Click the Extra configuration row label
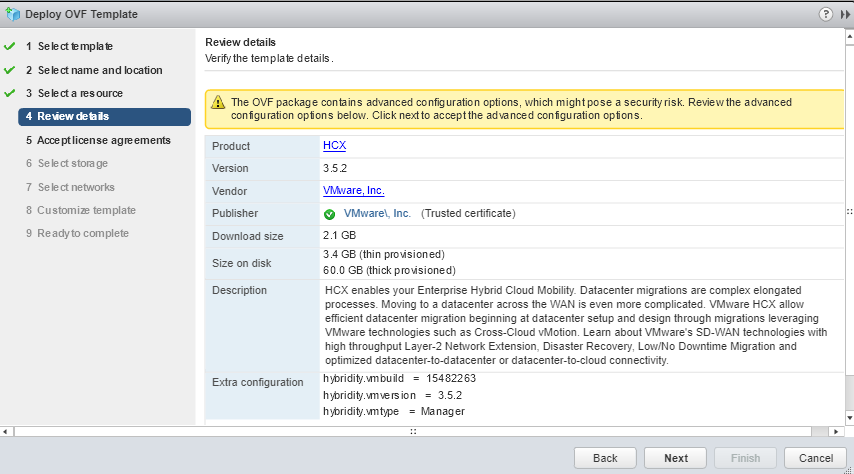The height and width of the screenshot is (474, 854). click(258, 382)
